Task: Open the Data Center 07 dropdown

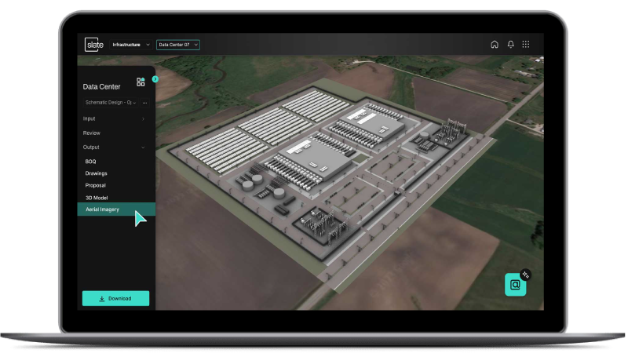Action: click(178, 45)
